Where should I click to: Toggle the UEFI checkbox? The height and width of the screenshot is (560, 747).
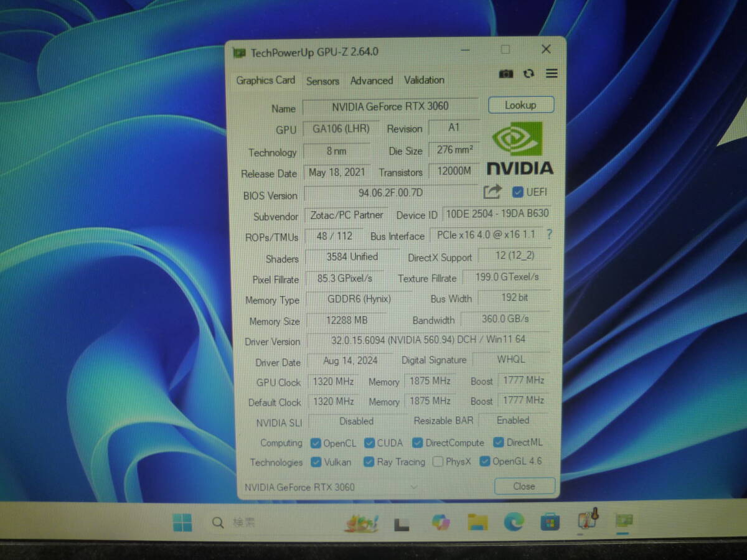point(518,192)
